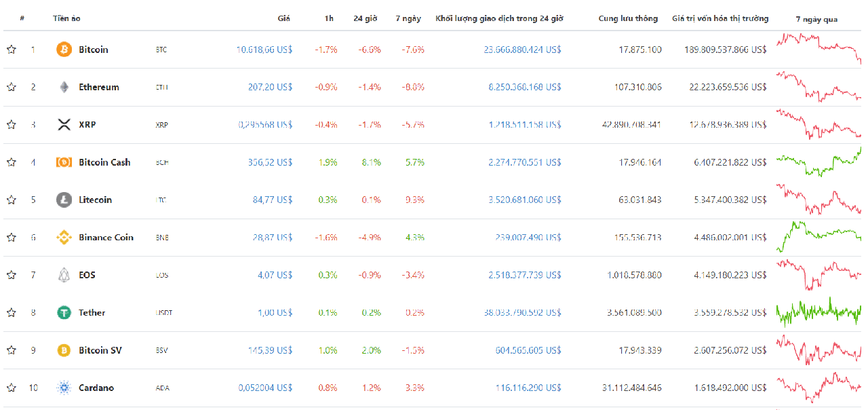Click Ethereum price 207,20 US$
The height and width of the screenshot is (410, 868).
[271, 87]
